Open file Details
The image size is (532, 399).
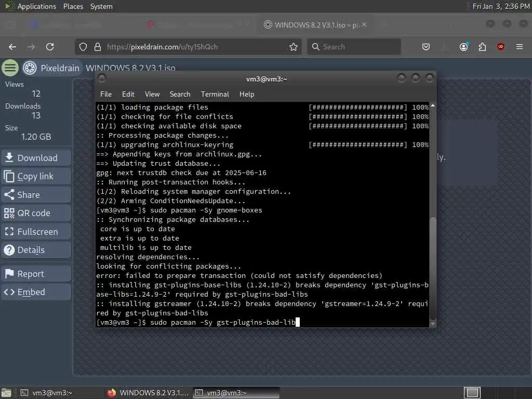click(x=36, y=250)
